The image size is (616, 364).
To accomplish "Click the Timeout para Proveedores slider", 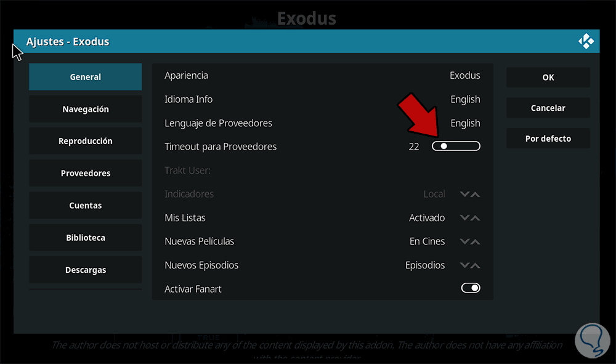I will click(x=456, y=147).
